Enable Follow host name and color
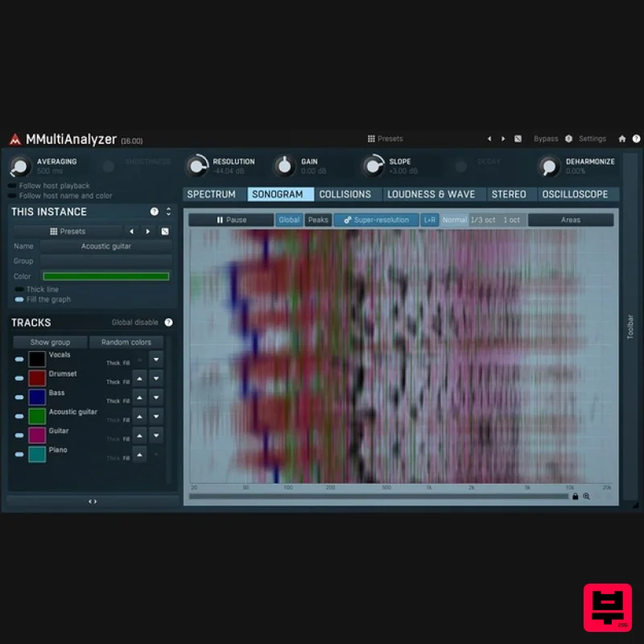Screen dimensions: 644x644 [14, 195]
